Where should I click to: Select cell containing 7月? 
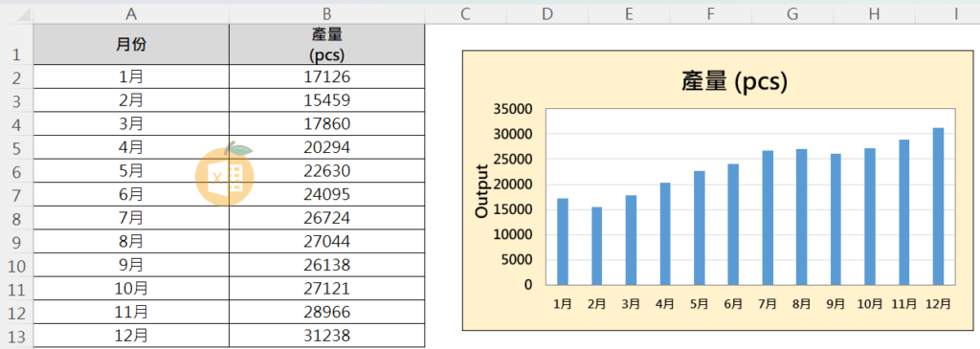131,218
